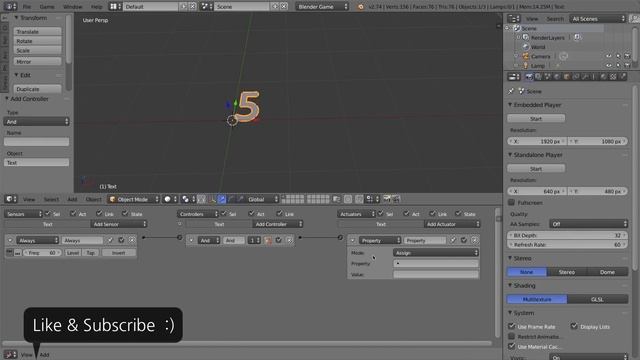Open the actuator Mode Assign dropdown

(436, 253)
